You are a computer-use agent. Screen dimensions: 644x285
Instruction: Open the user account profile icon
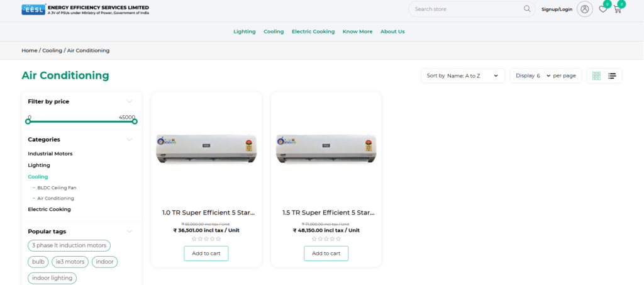click(584, 9)
